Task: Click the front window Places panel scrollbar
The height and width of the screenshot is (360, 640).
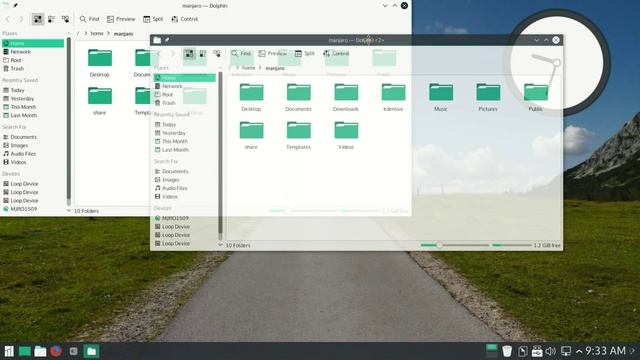Action: point(220,155)
